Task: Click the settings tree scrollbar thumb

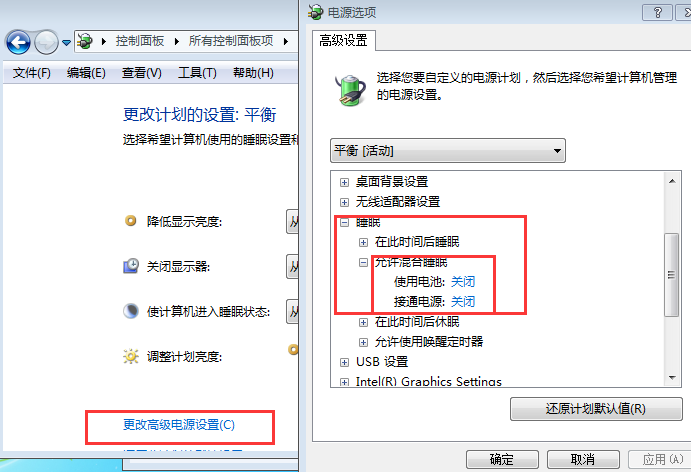Action: (x=671, y=275)
